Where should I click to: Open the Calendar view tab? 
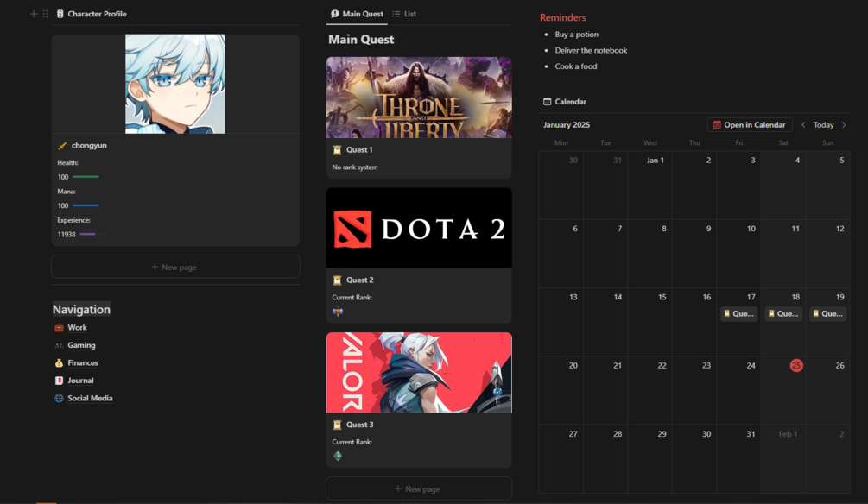[565, 102]
